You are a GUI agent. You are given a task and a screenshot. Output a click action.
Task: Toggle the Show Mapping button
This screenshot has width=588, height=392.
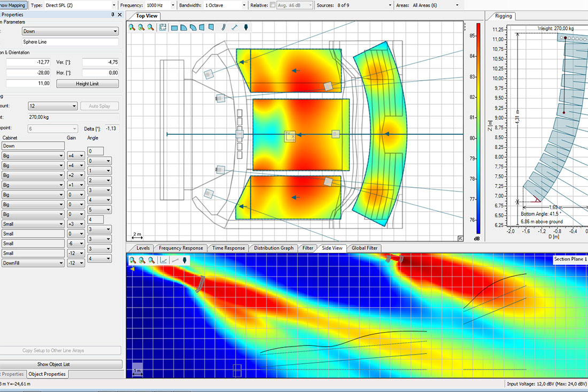click(13, 5)
